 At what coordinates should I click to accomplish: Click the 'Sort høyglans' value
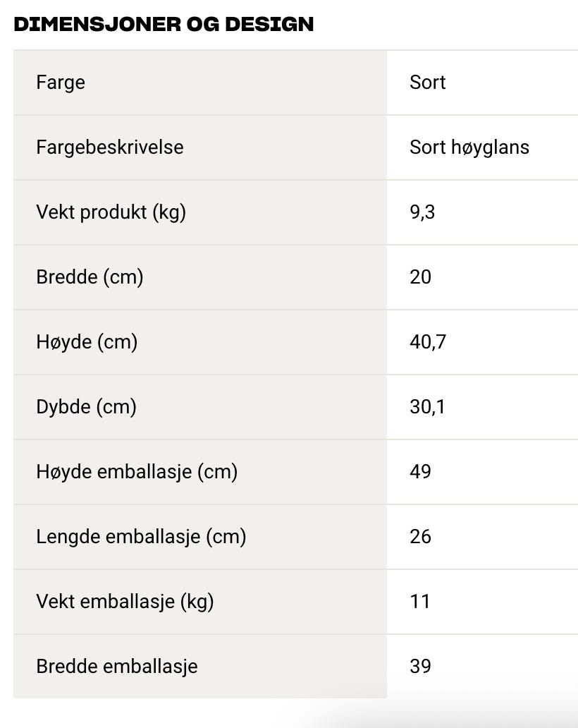(469, 147)
